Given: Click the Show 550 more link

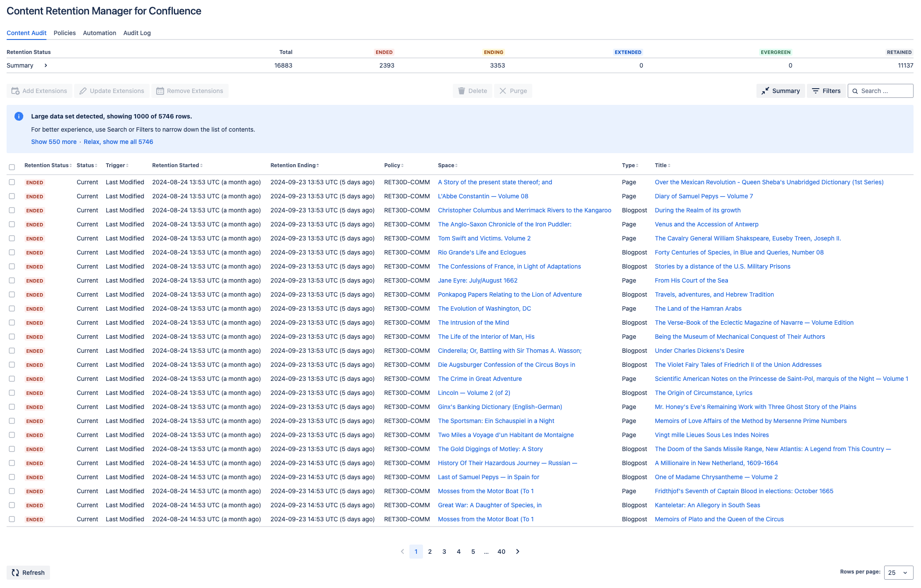Looking at the screenshot, I should 54,142.
